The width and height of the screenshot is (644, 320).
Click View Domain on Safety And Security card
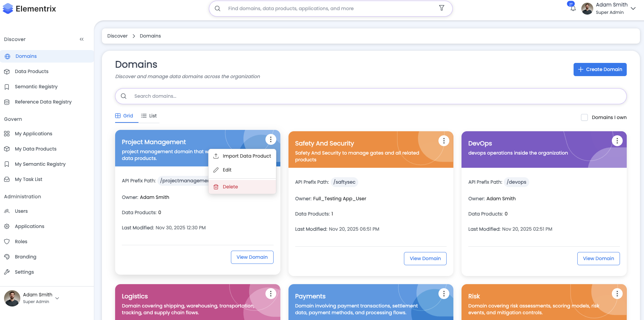(x=425, y=258)
